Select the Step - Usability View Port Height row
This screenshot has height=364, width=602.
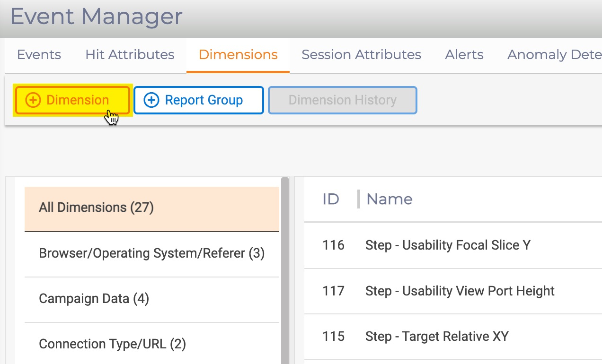tap(460, 291)
